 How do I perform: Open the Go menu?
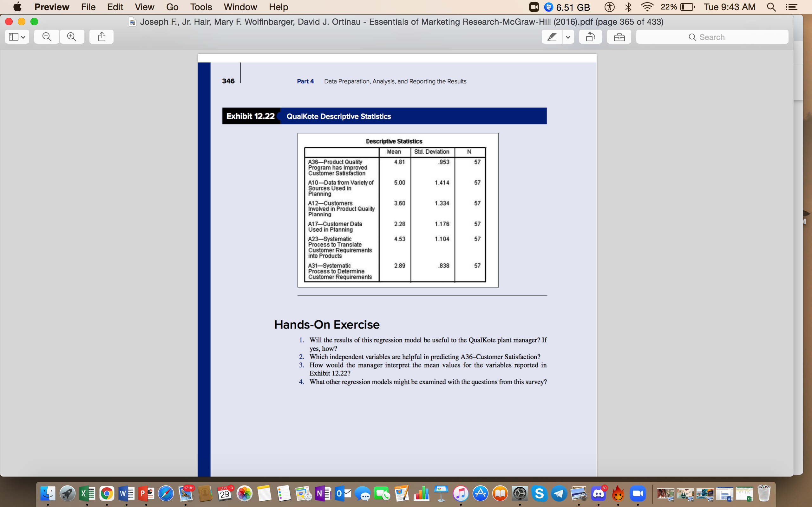[172, 7]
